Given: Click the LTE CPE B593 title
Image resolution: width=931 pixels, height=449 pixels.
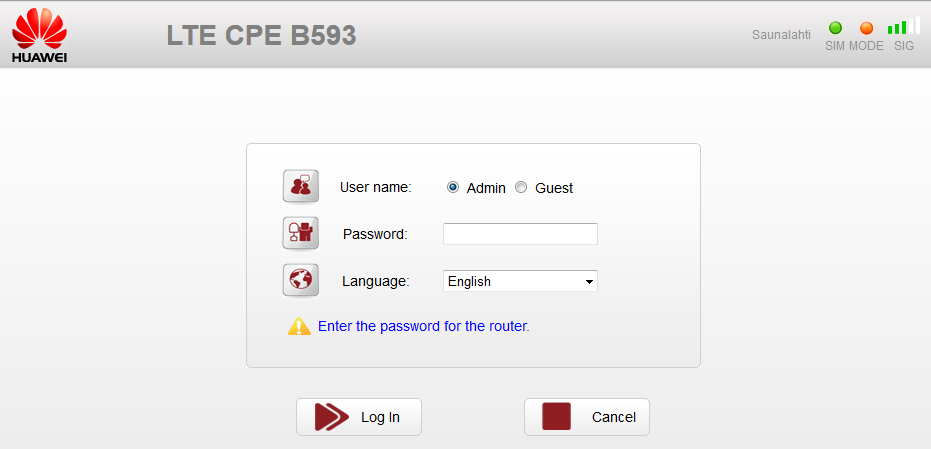Looking at the screenshot, I should coord(261,36).
